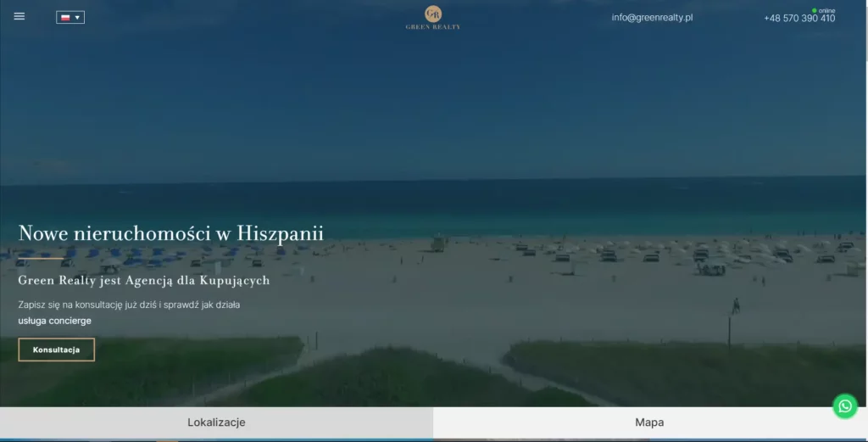The height and width of the screenshot is (442, 868).
Task: Click the heading "Nowe nieruchomości w Hiszpanii"
Action: (x=170, y=233)
